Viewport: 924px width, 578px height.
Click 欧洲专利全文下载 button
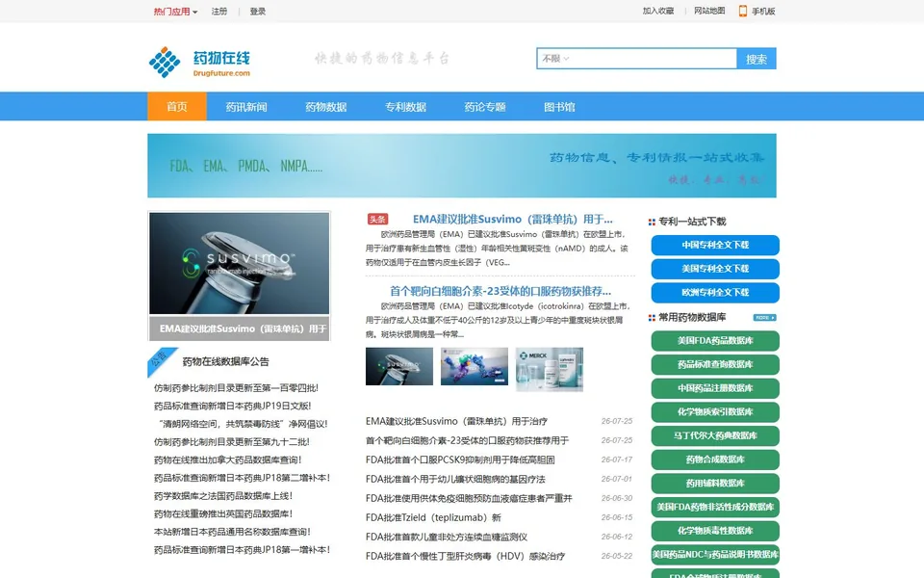tap(715, 293)
